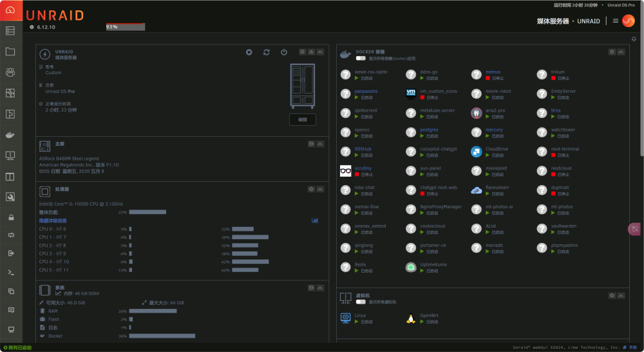Click the logout arrow icon in sidebar

point(11,253)
